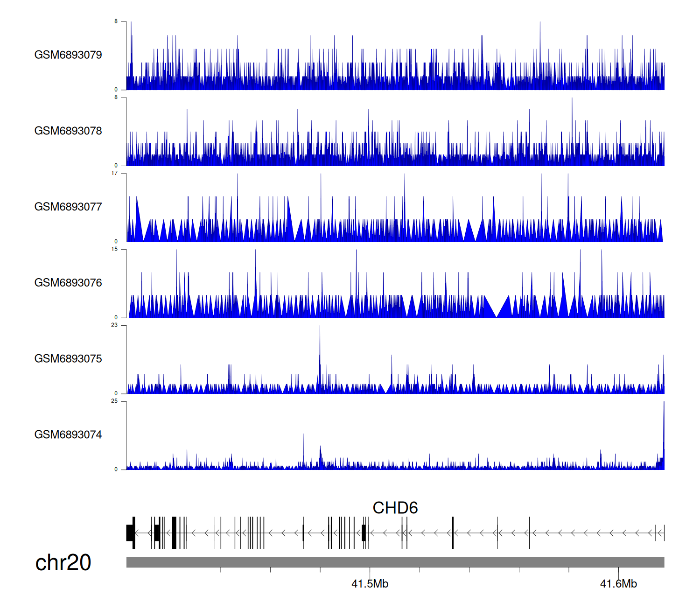Click the y-axis maximum value 23
This screenshot has width=700, height=616.
click(114, 325)
